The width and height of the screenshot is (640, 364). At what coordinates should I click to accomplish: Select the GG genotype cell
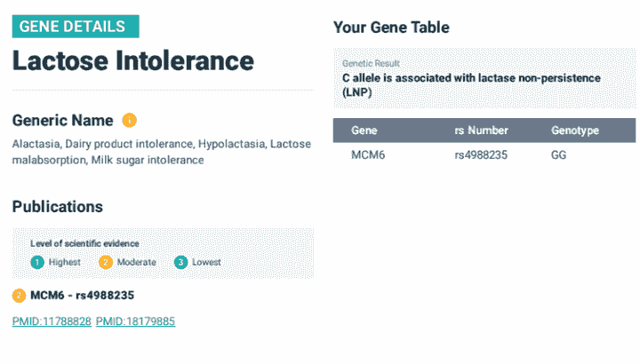558,155
